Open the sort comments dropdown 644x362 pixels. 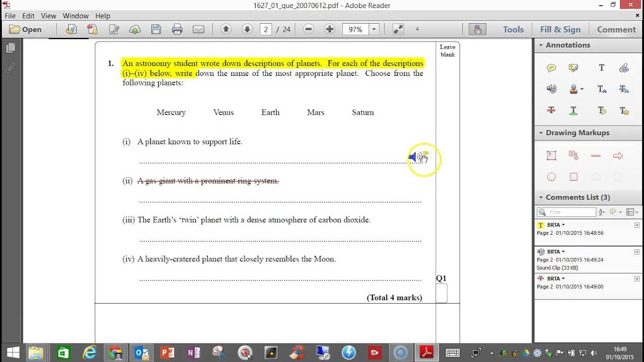[602, 212]
